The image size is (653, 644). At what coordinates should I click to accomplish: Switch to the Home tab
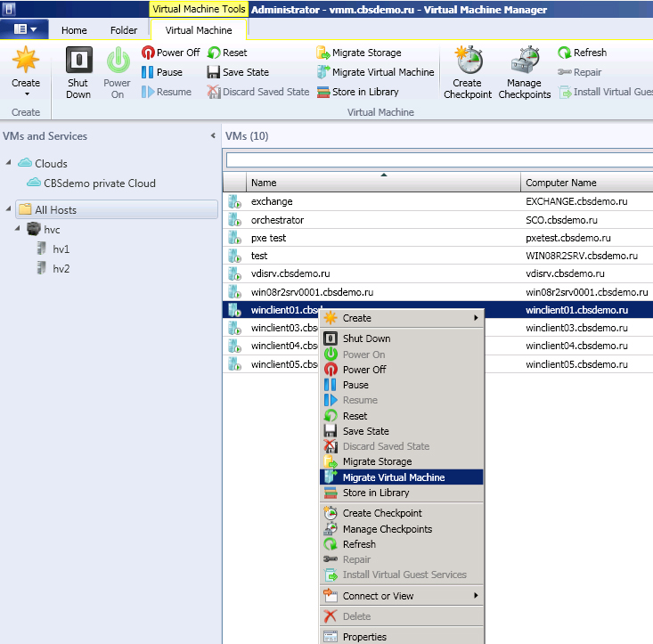(74, 30)
